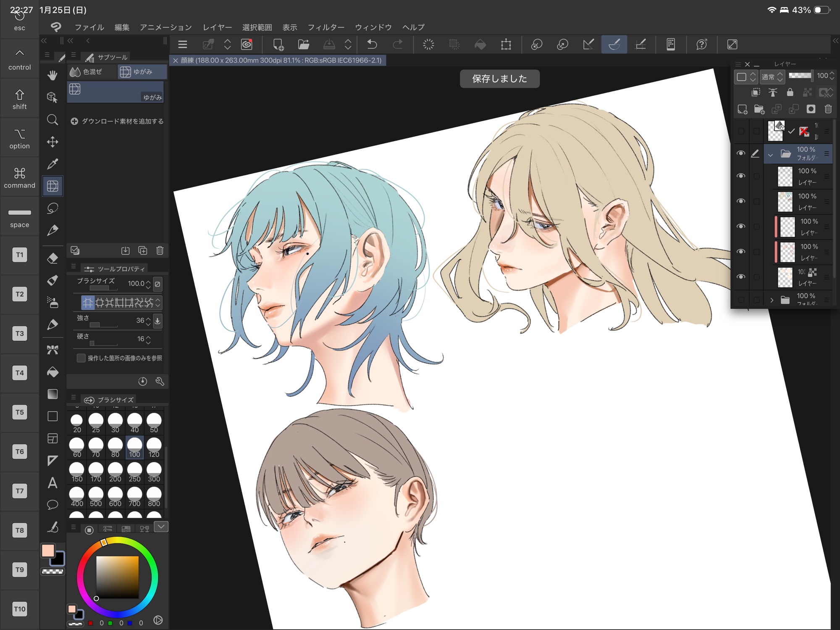Hide the open folder layer

pos(741,153)
